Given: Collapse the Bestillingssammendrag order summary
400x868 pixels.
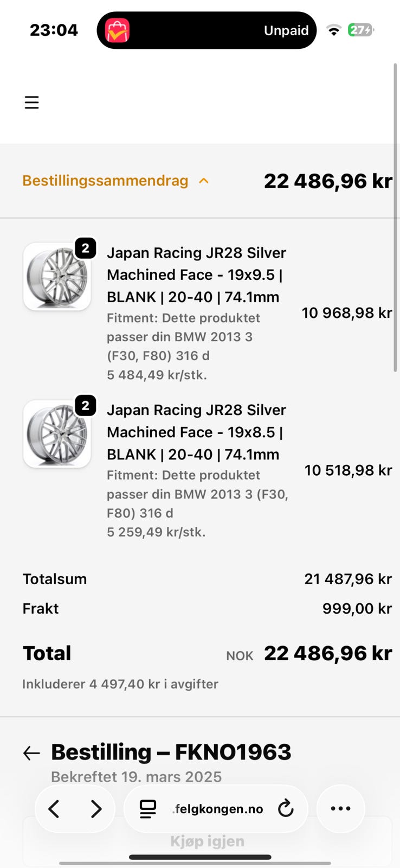Looking at the screenshot, I should point(204,181).
